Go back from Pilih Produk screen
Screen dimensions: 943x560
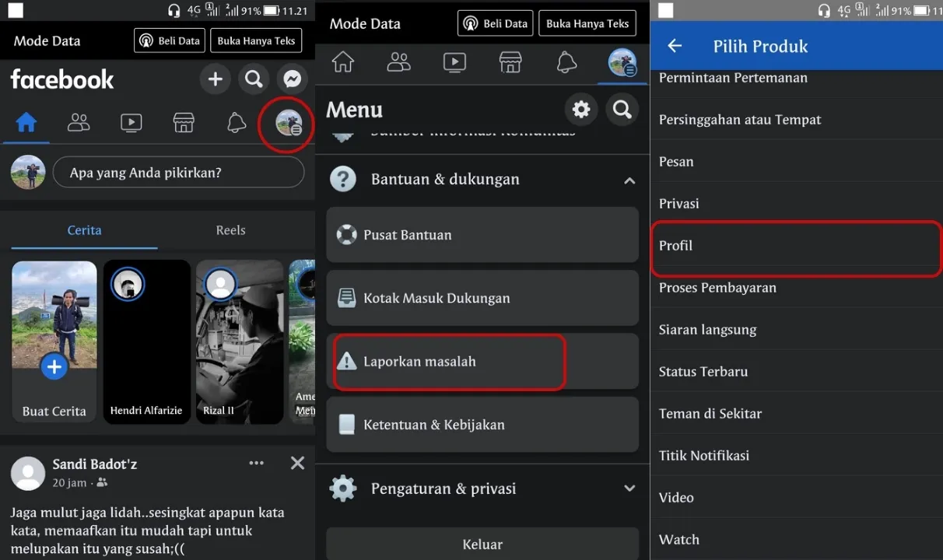(675, 46)
